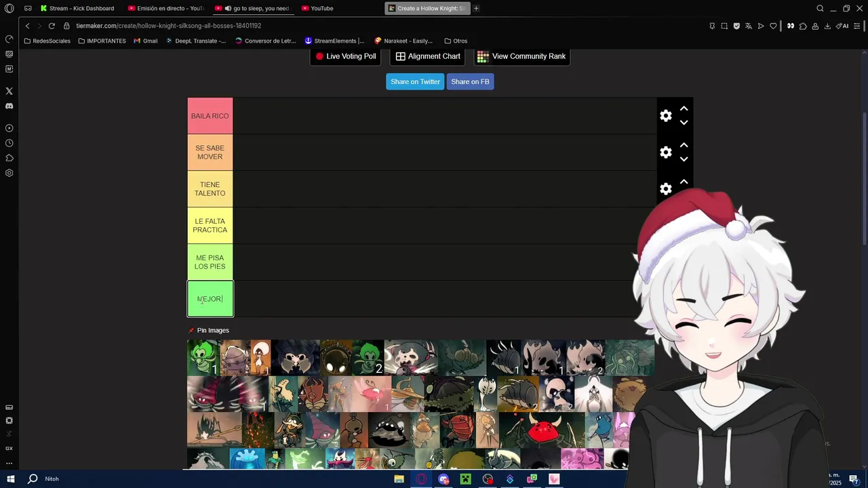Select the blue splash creature thumbnail
Screen dimensions: 868x488
click(247, 459)
